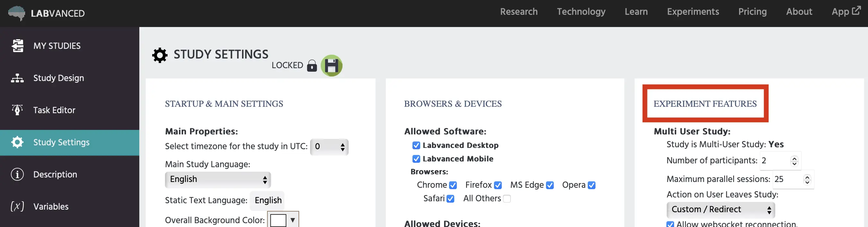Click the Description info circle icon
The width and height of the screenshot is (868, 227).
pyautogui.click(x=18, y=174)
